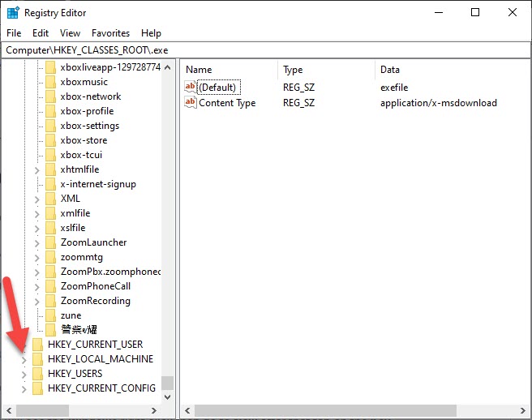Image resolution: width=532 pixels, height=420 pixels.
Task: Expand the HKEY_CURRENT_USER hive
Action: point(24,345)
